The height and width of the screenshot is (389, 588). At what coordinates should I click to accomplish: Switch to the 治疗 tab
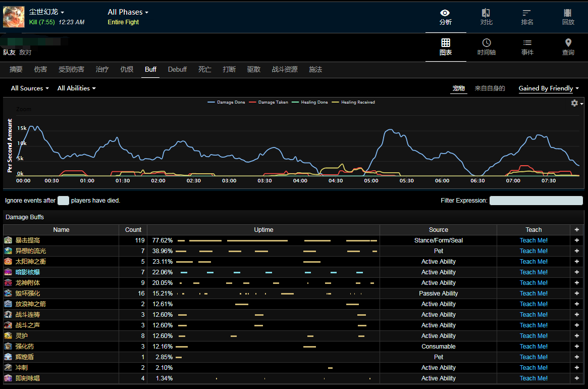click(x=102, y=69)
